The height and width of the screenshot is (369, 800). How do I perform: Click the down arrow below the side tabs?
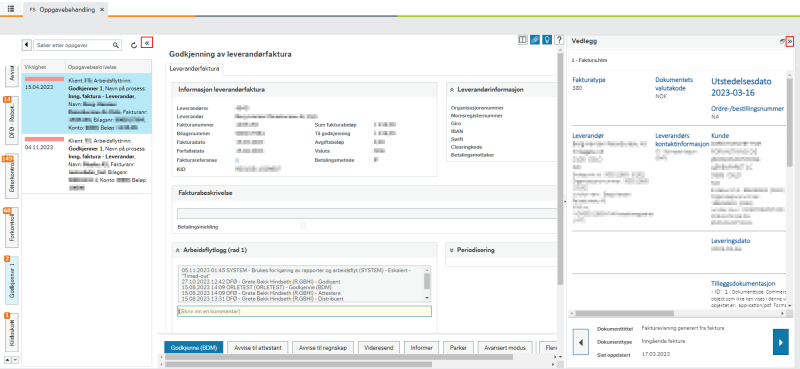[15, 359]
